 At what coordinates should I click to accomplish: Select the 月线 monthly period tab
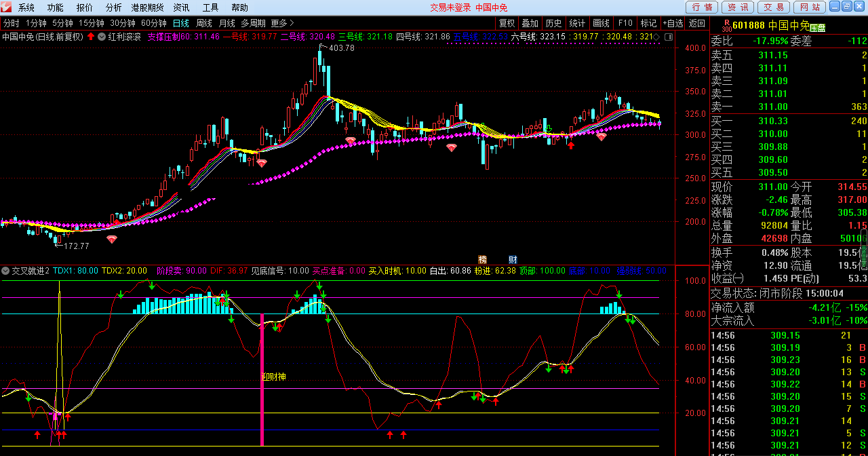pos(226,23)
